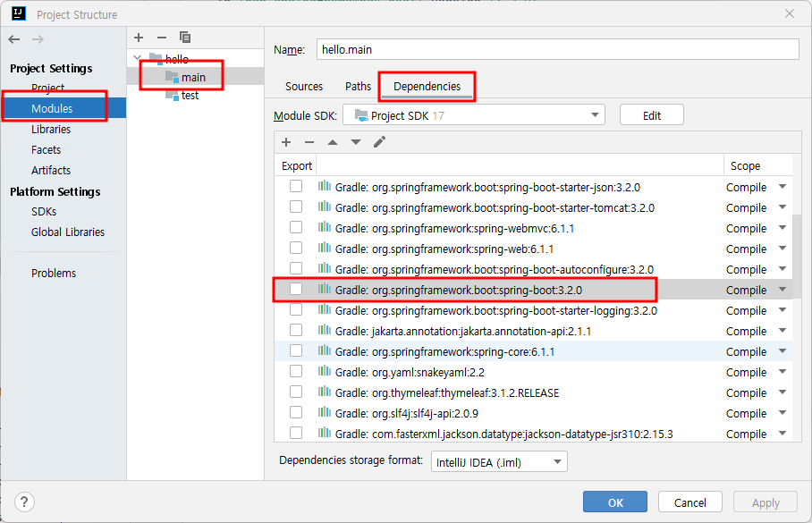Click library icon of spring-webmvc row
Screen dimensions: 812x523
[325, 227]
